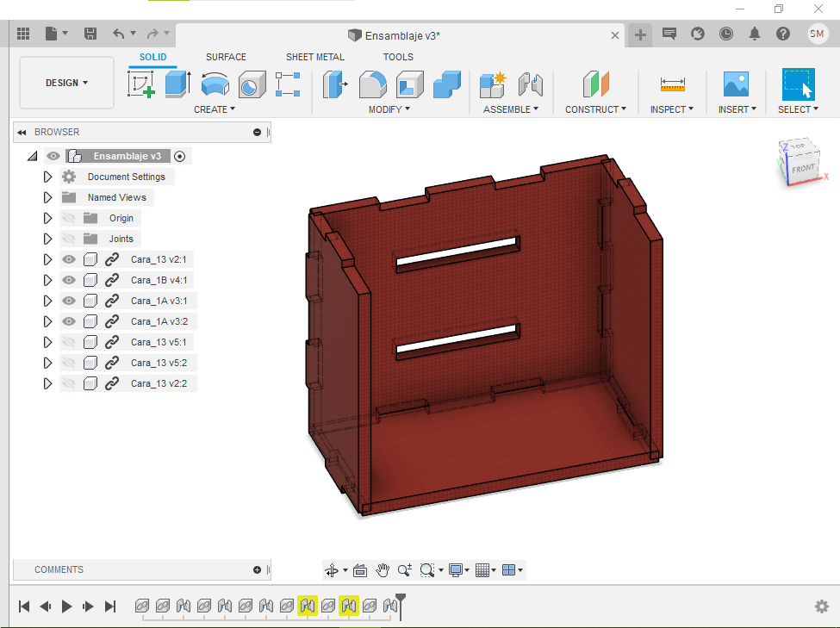Expand Named Views node
Image resolution: width=840 pixels, height=628 pixels.
[47, 197]
